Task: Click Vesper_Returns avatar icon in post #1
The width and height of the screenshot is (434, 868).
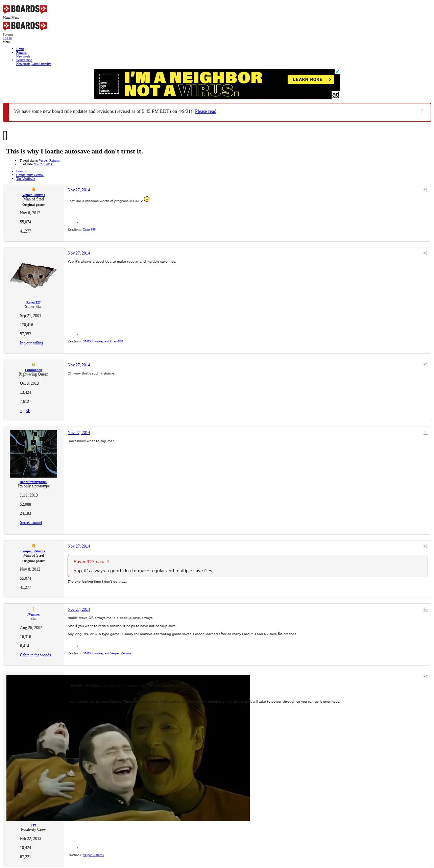Action: pos(33,189)
